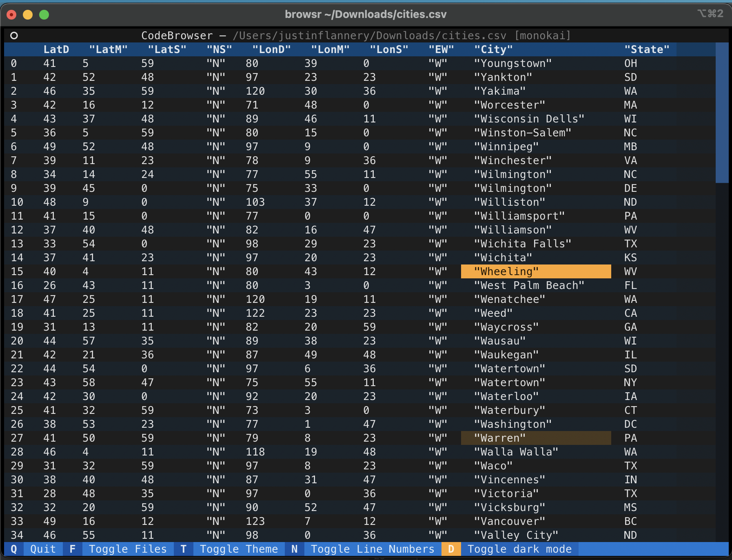Viewport: 732px width, 560px height.
Task: Click the "State" column header
Action: coord(647,49)
